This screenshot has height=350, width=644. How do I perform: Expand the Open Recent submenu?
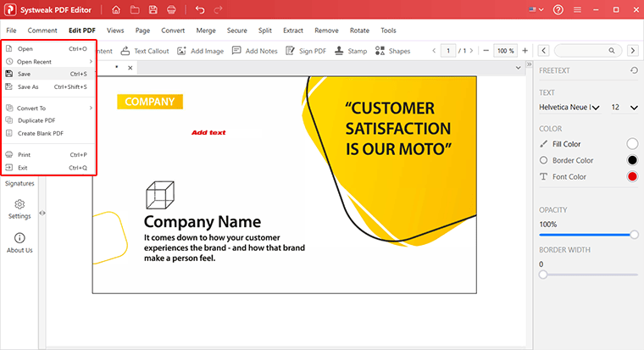coord(49,62)
